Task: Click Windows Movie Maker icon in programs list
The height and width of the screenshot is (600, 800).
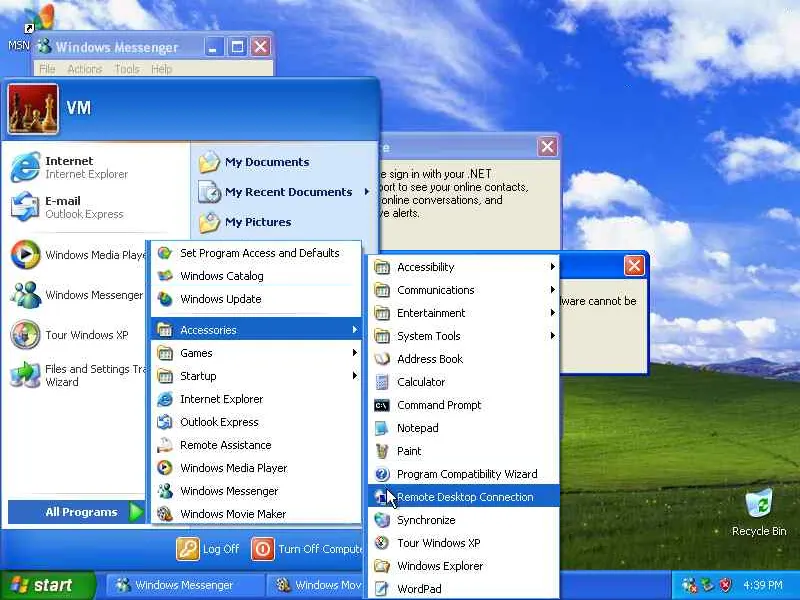Action: tap(165, 514)
